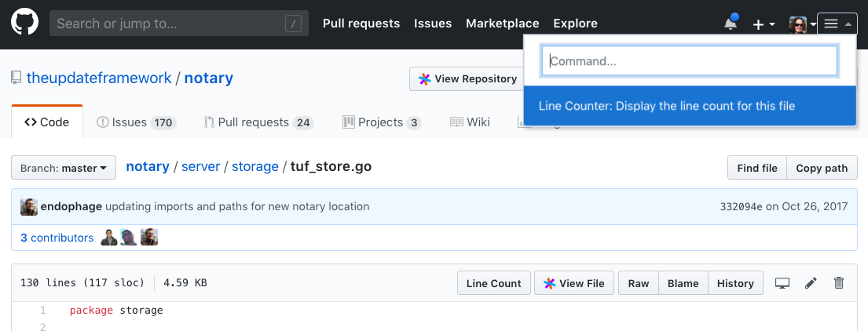Open the notary repository link
The height and width of the screenshot is (331, 868).
tap(209, 78)
